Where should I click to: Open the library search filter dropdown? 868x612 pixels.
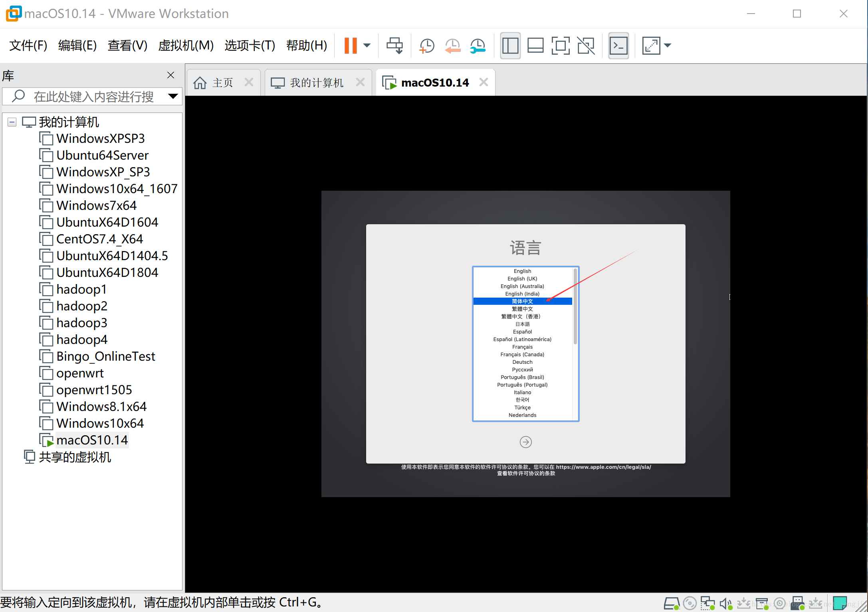[173, 96]
